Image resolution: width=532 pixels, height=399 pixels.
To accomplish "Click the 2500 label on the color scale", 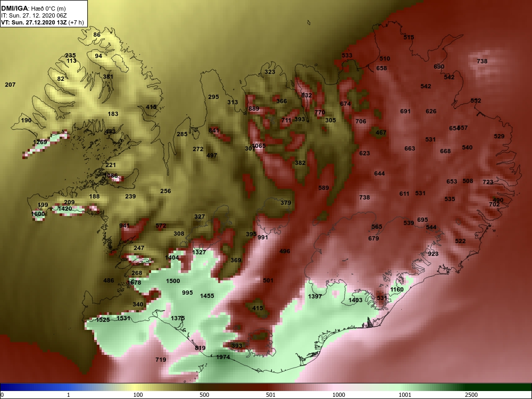I will tap(471, 395).
